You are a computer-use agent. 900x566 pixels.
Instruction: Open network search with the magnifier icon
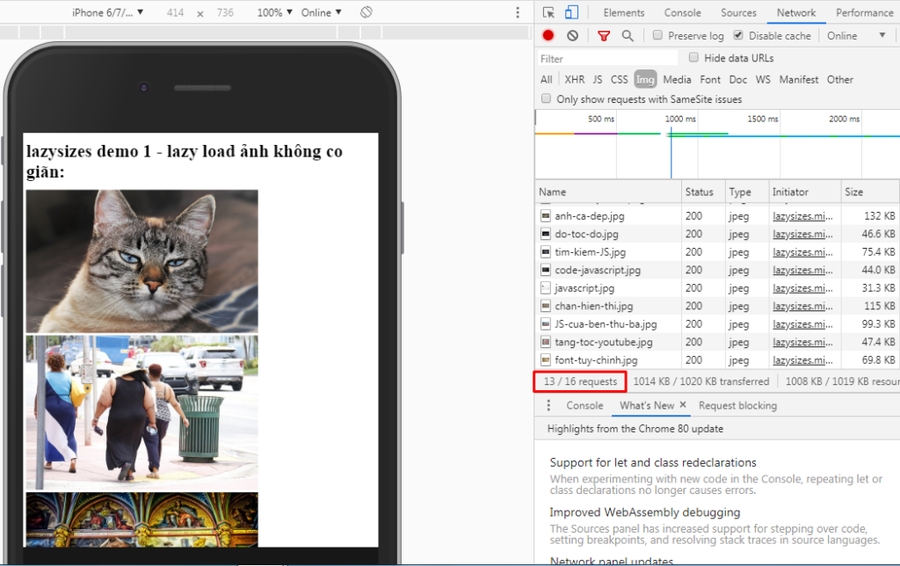coord(627,36)
